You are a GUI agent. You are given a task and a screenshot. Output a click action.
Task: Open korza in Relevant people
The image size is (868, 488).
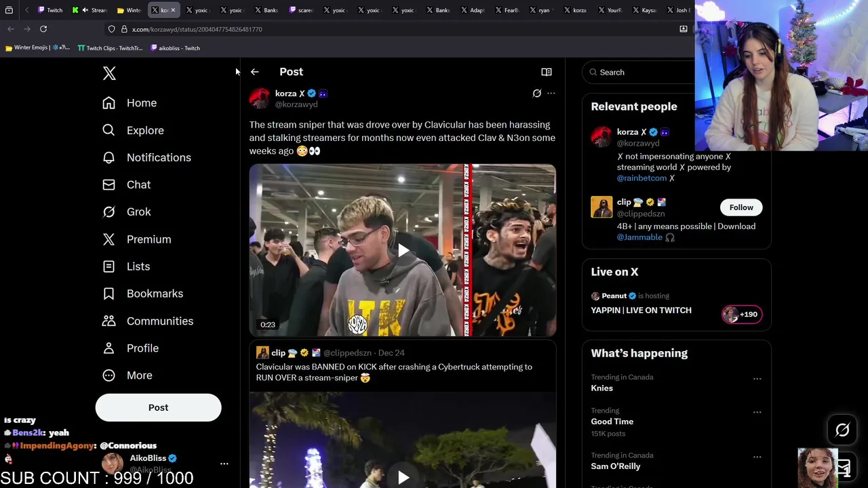631,132
